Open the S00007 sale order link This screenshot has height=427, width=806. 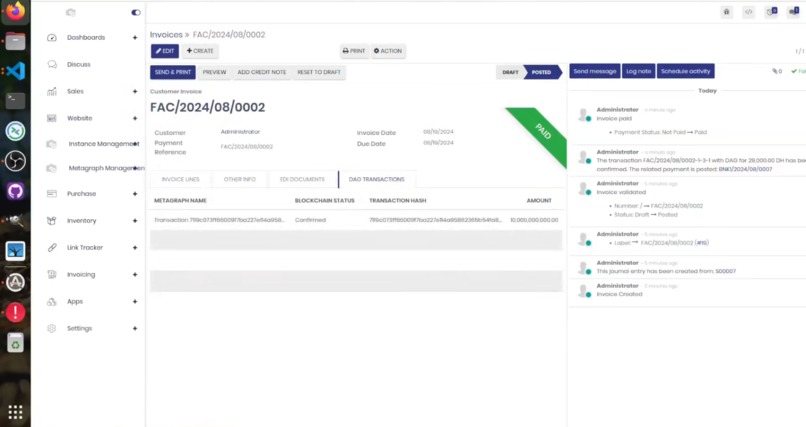click(725, 271)
